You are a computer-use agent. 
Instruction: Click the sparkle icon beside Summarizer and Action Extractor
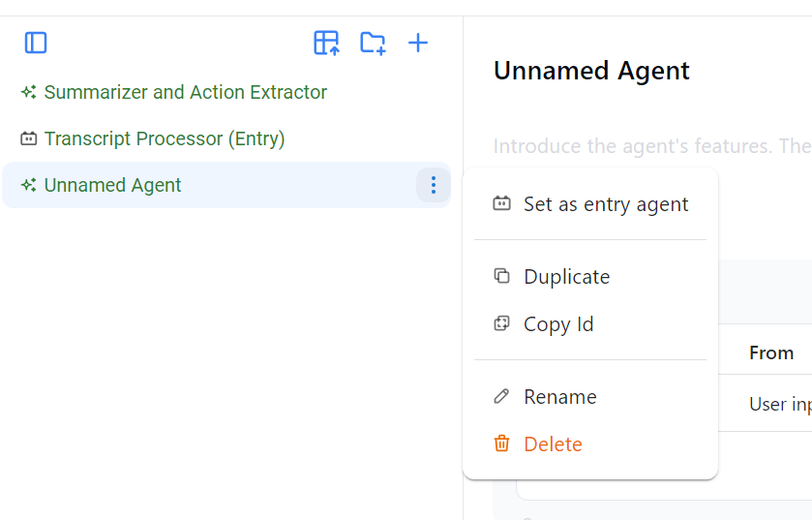click(28, 93)
